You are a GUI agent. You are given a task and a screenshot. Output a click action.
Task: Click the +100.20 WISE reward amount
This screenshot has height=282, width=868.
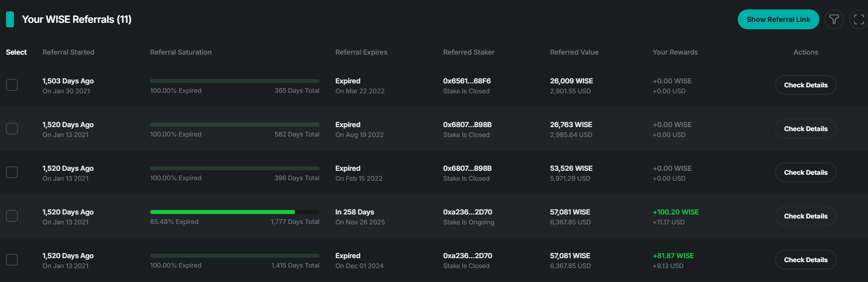coord(675,212)
